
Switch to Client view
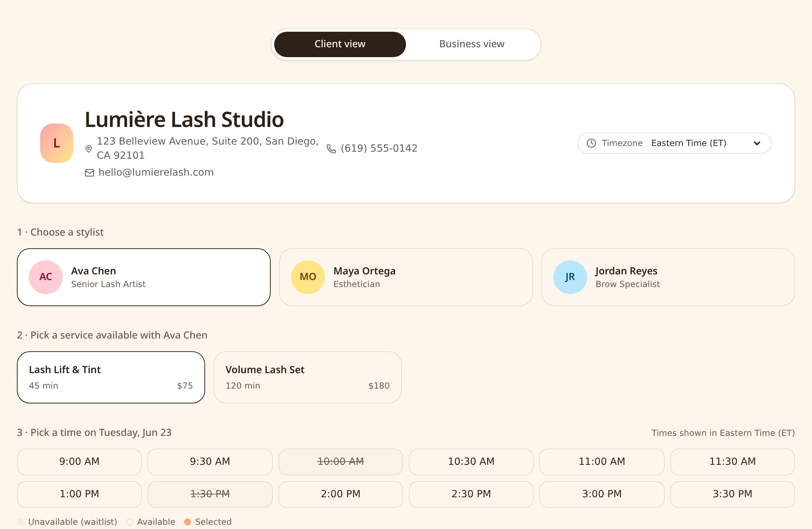coord(340,44)
